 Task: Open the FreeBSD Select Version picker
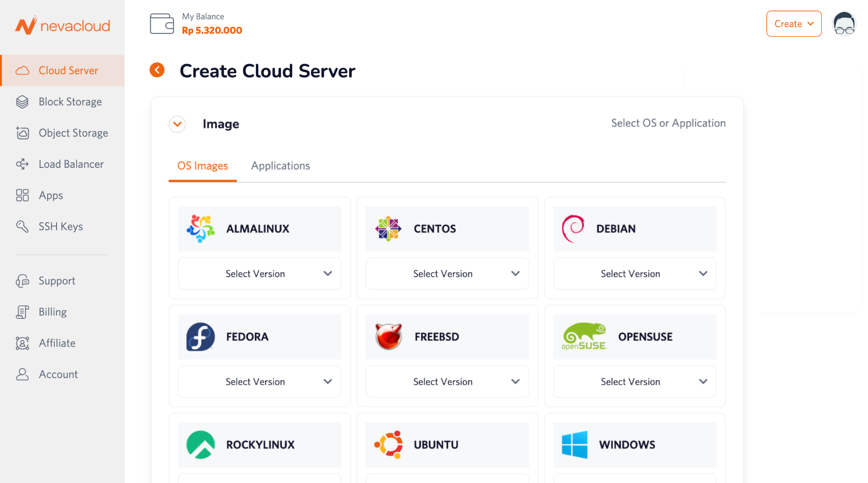(x=447, y=382)
